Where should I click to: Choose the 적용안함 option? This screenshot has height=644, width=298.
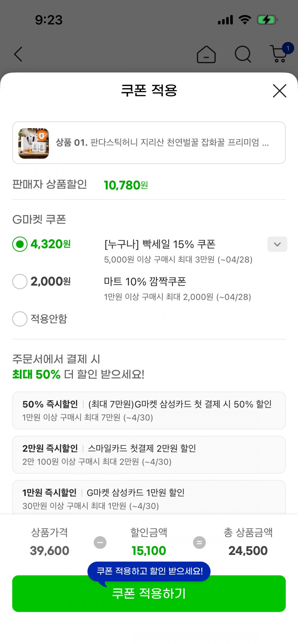point(20,319)
